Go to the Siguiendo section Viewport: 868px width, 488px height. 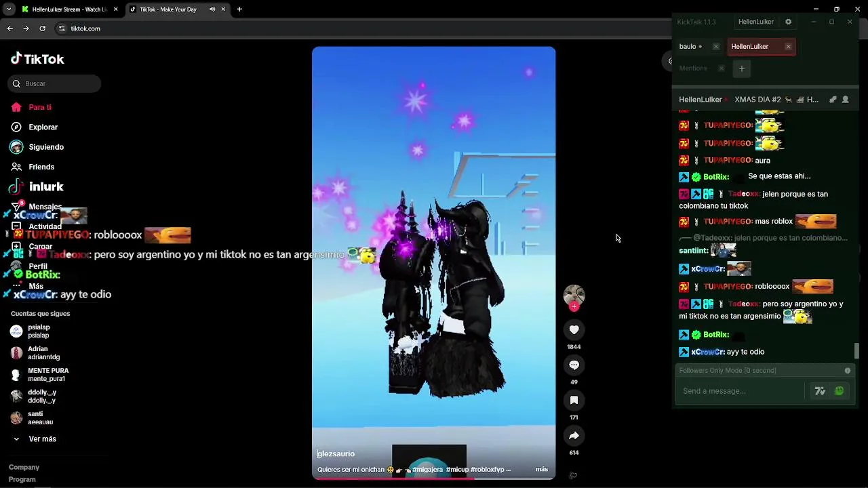[x=37, y=147]
